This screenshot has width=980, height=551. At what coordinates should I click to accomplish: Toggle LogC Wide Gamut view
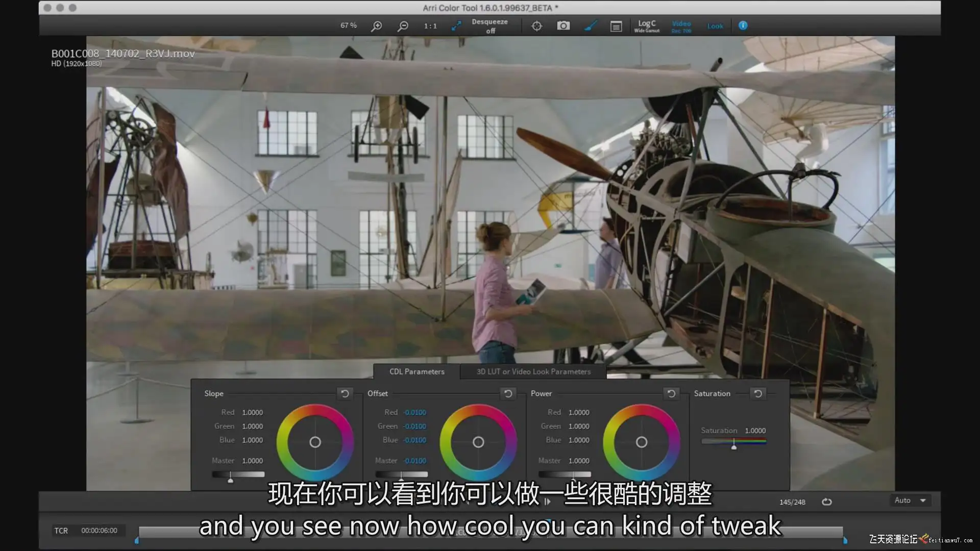647,26
